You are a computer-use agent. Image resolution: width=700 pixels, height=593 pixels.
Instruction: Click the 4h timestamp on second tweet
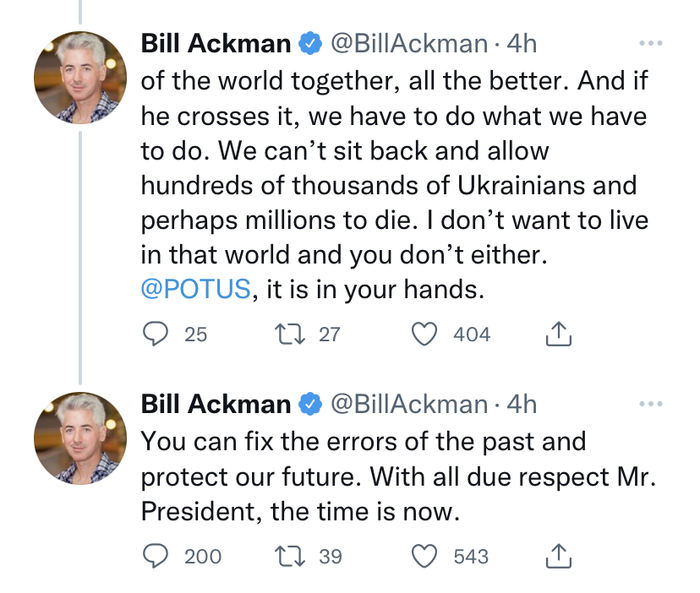[x=521, y=405]
